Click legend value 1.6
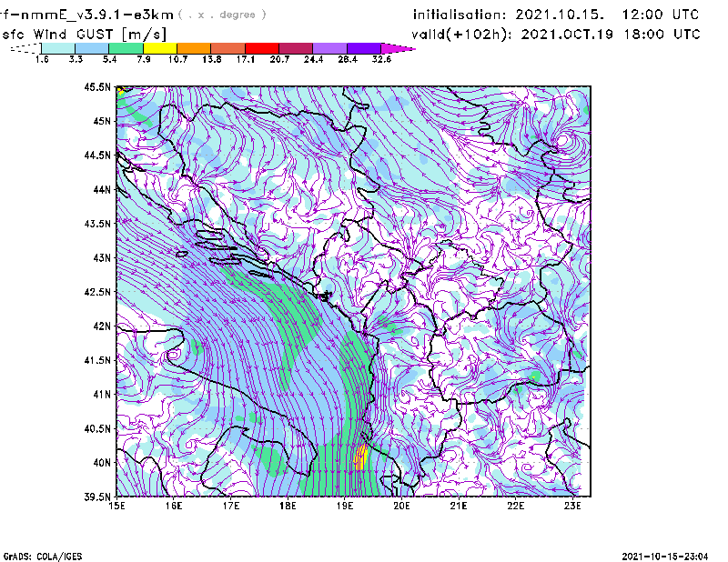Image resolution: width=728 pixels, height=562 pixels. 42,59
